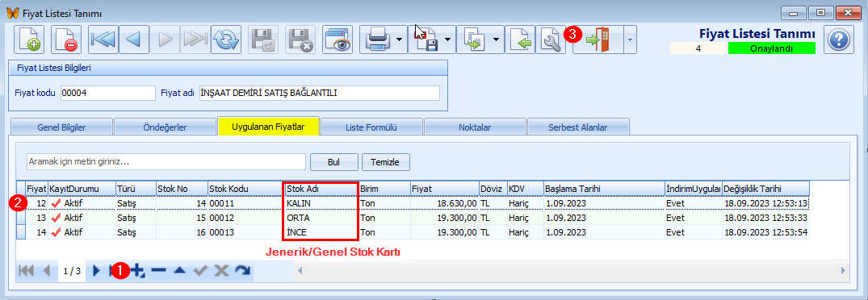The width and height of the screenshot is (868, 300).
Task: Click grid navigator X cancel icon
Action: click(221, 271)
